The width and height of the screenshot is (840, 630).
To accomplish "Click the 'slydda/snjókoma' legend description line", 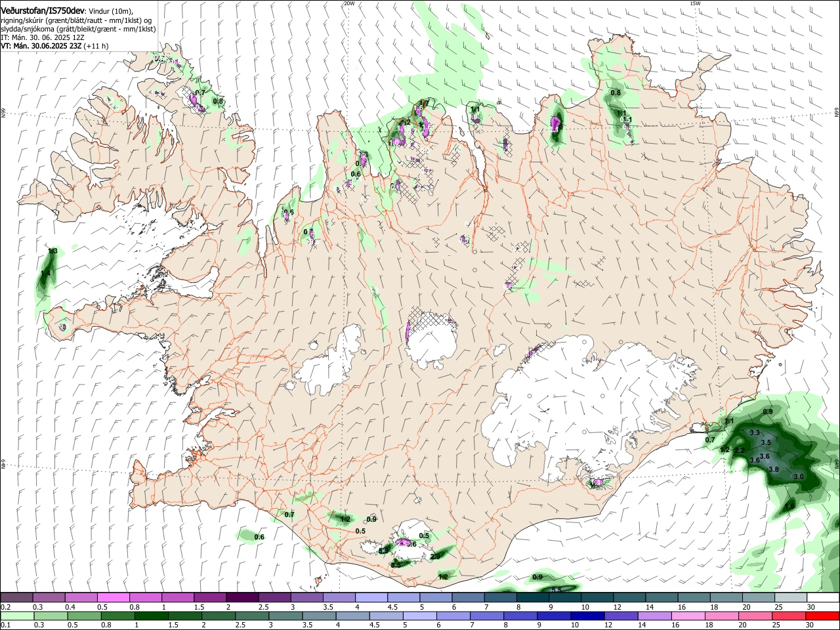I will [78, 29].
